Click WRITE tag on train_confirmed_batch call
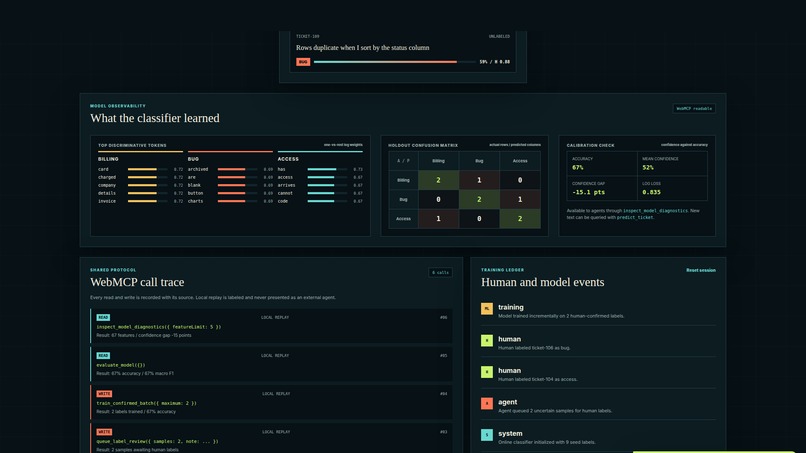The height and width of the screenshot is (453, 806). click(104, 393)
